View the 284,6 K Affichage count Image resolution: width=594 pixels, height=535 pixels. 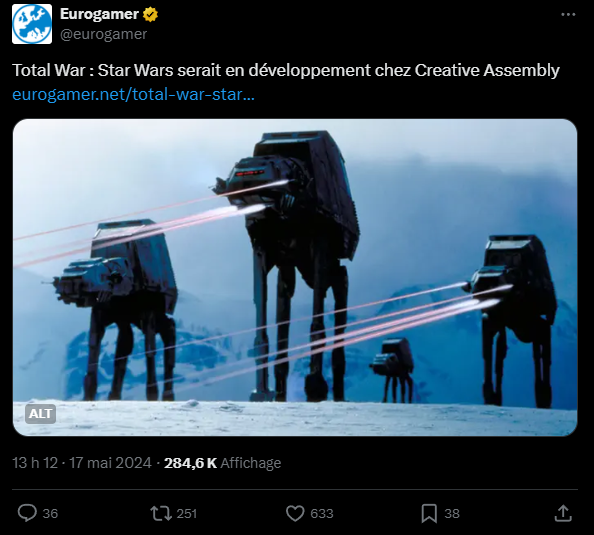[222, 463]
